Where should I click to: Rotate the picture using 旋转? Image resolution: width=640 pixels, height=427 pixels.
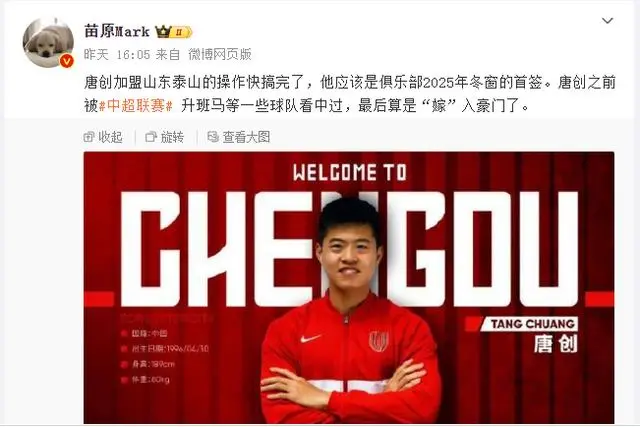[164, 137]
